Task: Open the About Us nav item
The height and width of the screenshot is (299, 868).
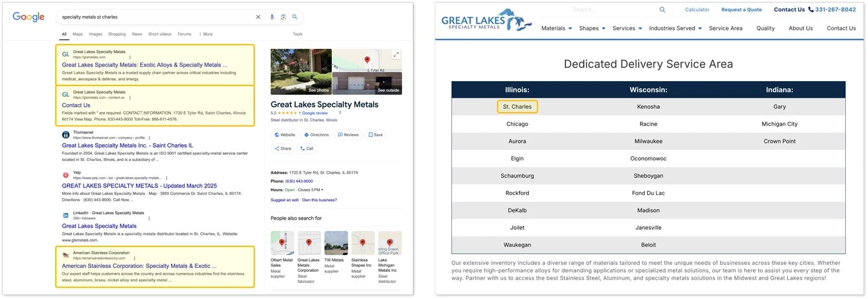Action: point(800,28)
